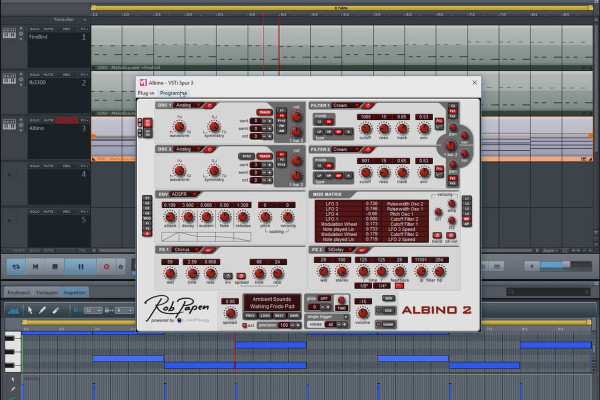Click the fb3300 track keyboard instrument icon
Screen dimensions: 600x400
pos(10,79)
